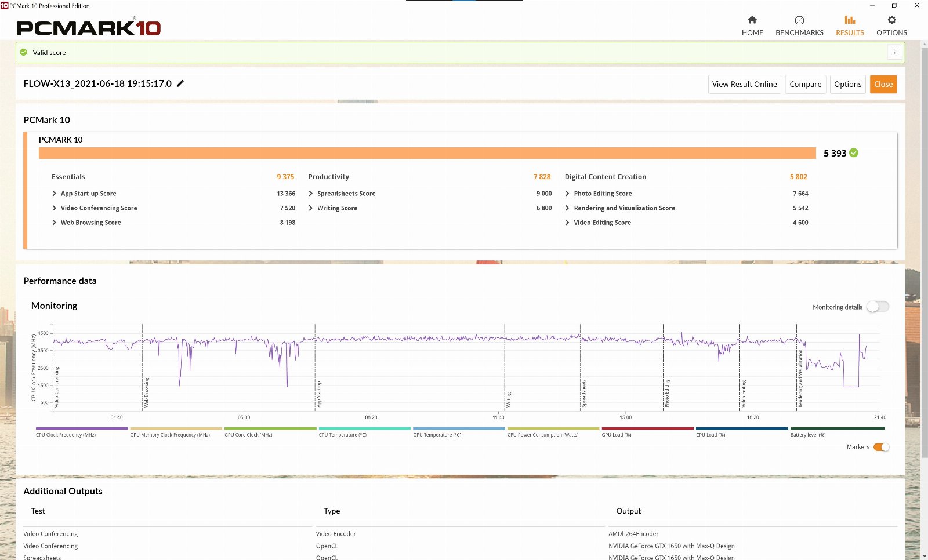Open OPTIONS tab label
Screen dimensions: 928x560
[x=891, y=33]
